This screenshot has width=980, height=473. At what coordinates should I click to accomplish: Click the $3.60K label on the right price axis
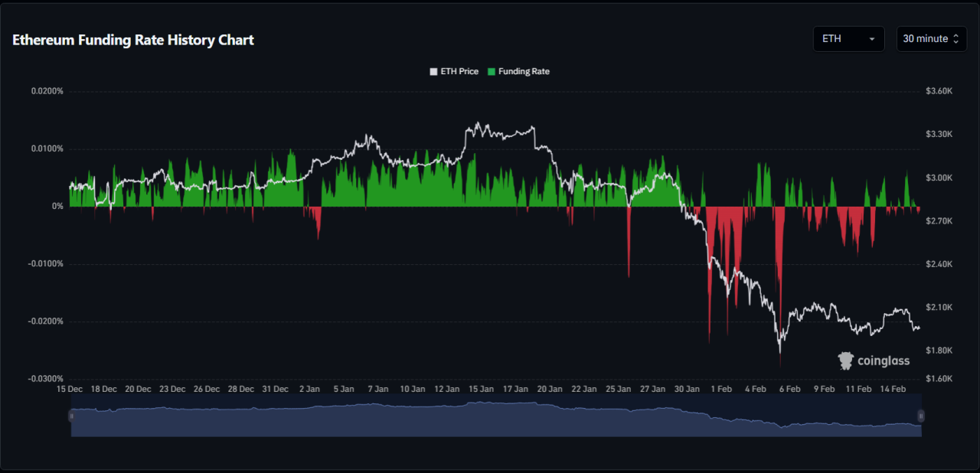938,90
